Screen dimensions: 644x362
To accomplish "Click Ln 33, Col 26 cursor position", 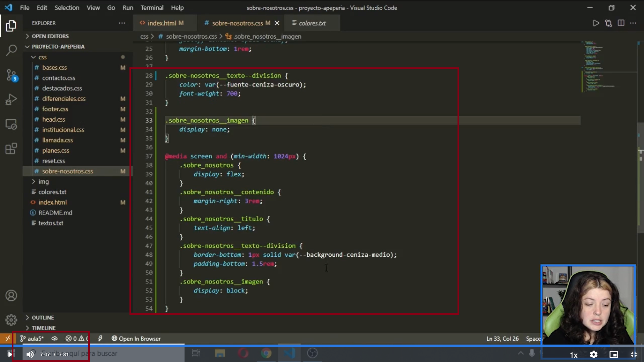I will click(x=502, y=339).
